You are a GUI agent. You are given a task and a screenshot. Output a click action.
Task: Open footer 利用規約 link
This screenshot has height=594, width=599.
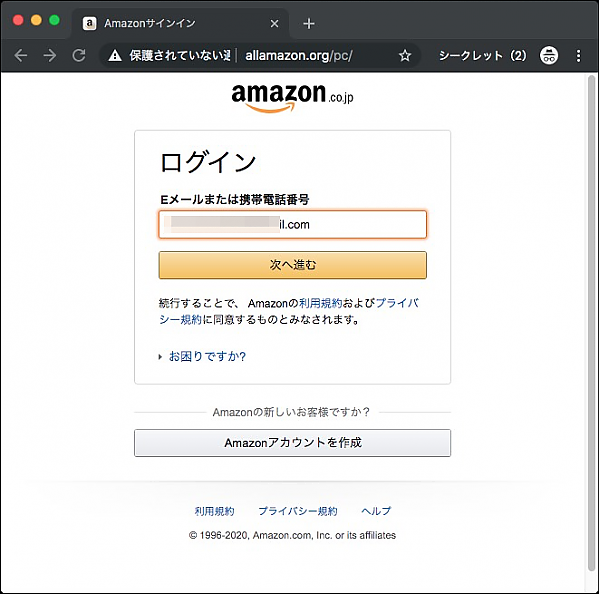[214, 511]
